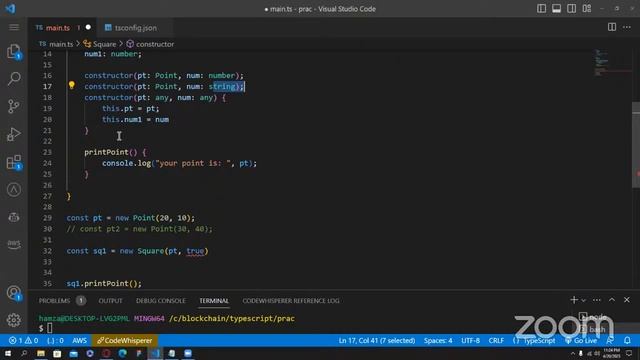Switch to main.ts editor tab
This screenshot has width=640, height=360.
click(58, 28)
